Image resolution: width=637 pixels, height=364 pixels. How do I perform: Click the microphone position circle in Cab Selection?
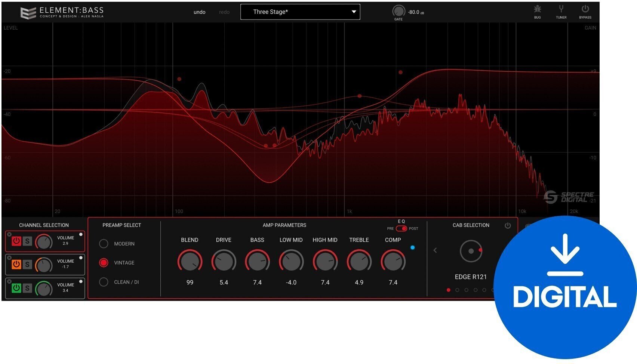pos(471,251)
